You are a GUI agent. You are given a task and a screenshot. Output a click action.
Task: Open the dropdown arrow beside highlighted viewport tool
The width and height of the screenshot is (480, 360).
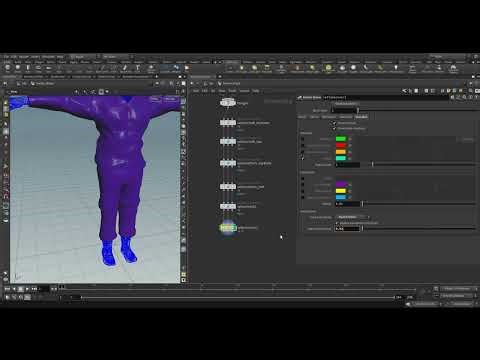click(107, 91)
